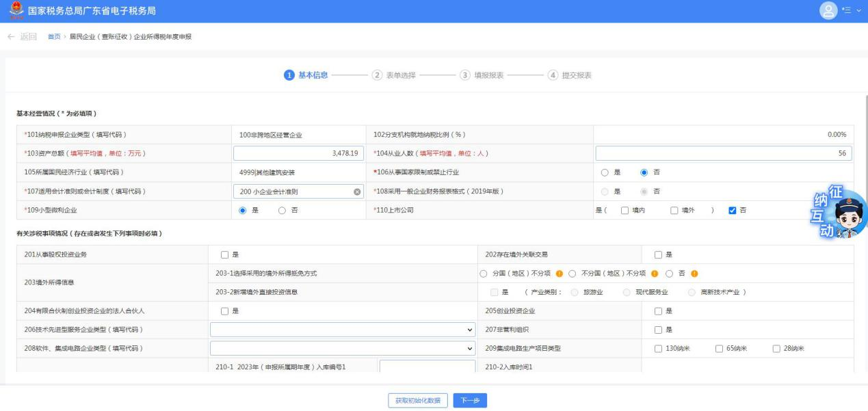Expand 206技术先进型服务企业类型 dropdown

click(x=342, y=330)
